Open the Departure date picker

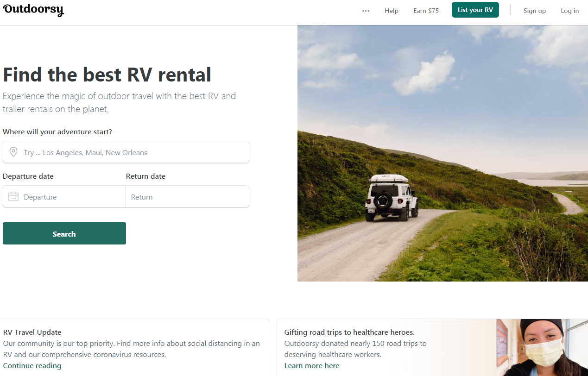(x=64, y=197)
